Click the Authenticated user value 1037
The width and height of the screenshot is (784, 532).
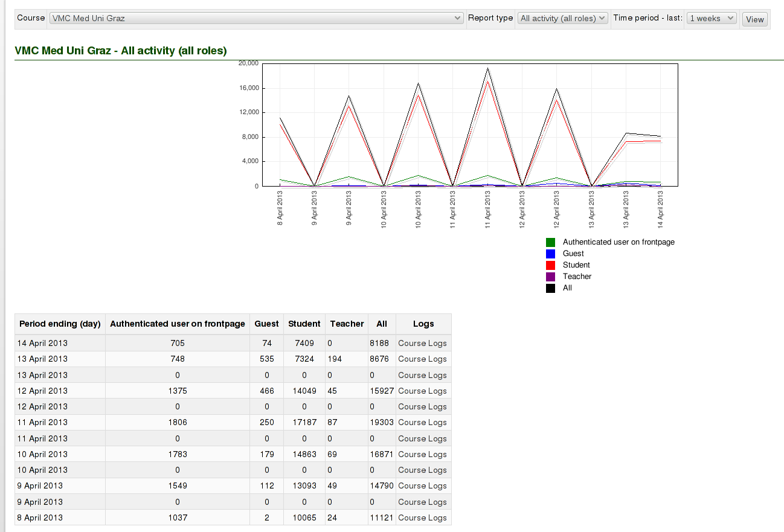point(178,518)
